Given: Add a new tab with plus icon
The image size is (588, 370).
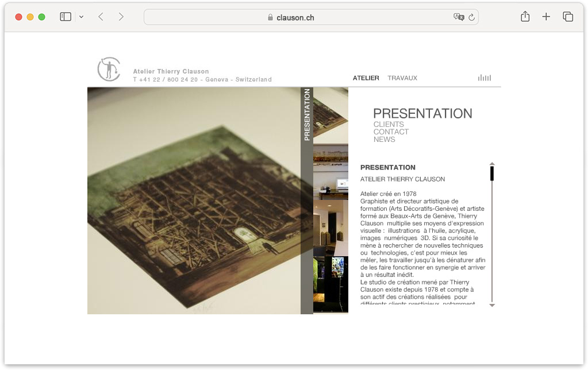Looking at the screenshot, I should click(546, 17).
